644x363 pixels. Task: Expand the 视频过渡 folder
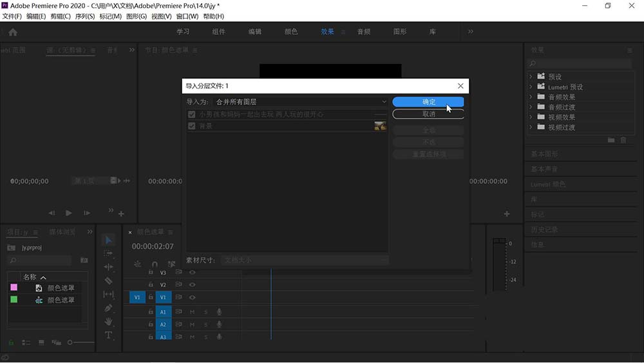click(x=531, y=127)
